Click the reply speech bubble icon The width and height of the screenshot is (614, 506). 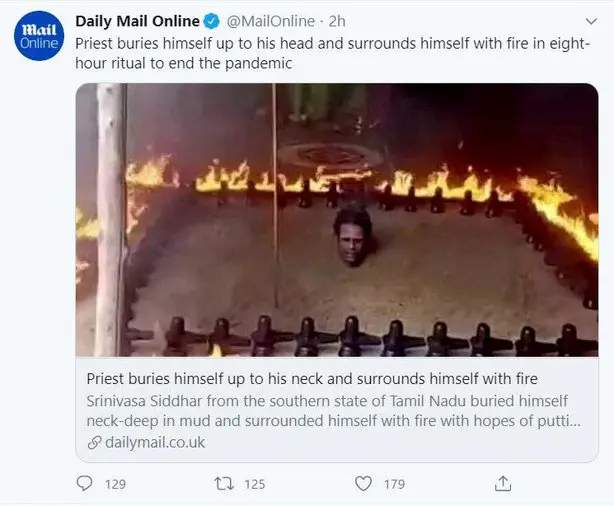click(x=85, y=483)
